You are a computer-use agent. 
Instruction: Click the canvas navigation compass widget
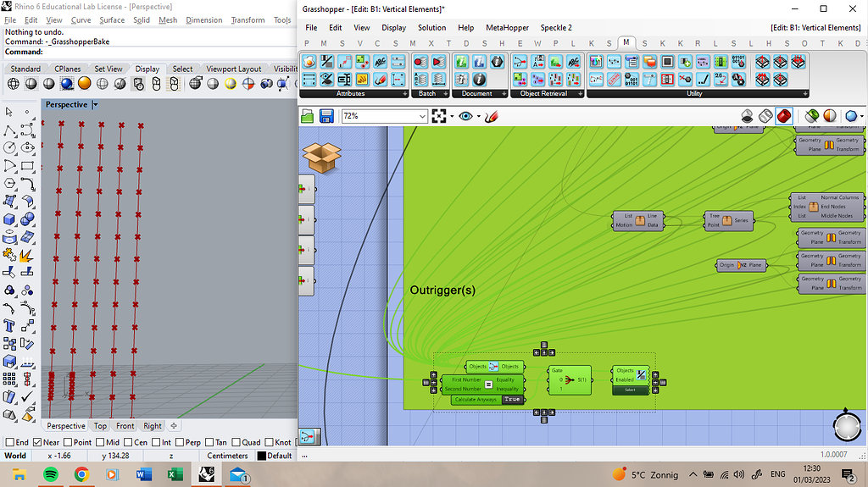(847, 426)
